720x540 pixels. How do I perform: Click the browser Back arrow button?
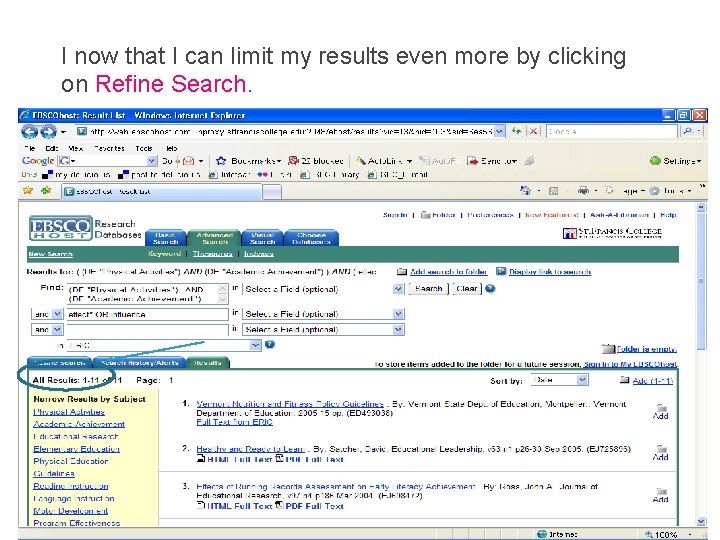(29, 132)
